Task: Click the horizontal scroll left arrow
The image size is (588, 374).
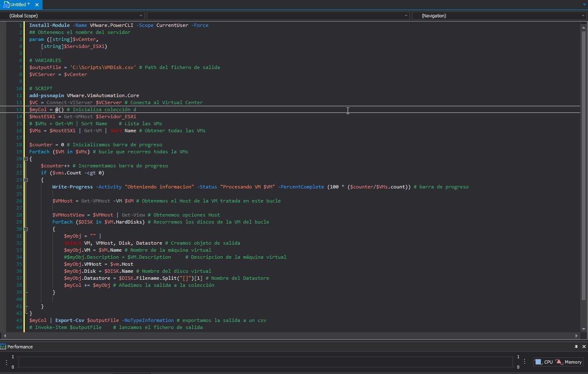Action: click(5, 336)
